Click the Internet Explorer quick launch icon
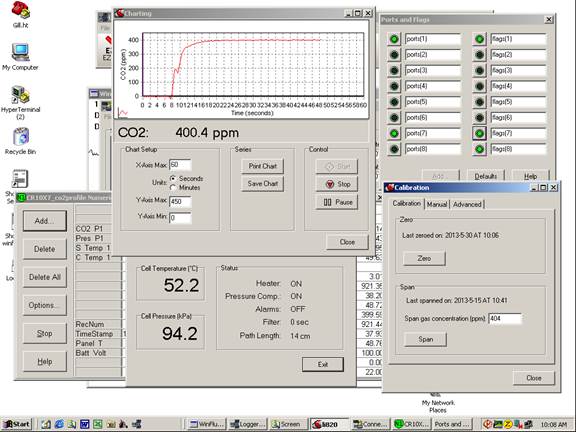The image size is (576, 432). (59, 424)
